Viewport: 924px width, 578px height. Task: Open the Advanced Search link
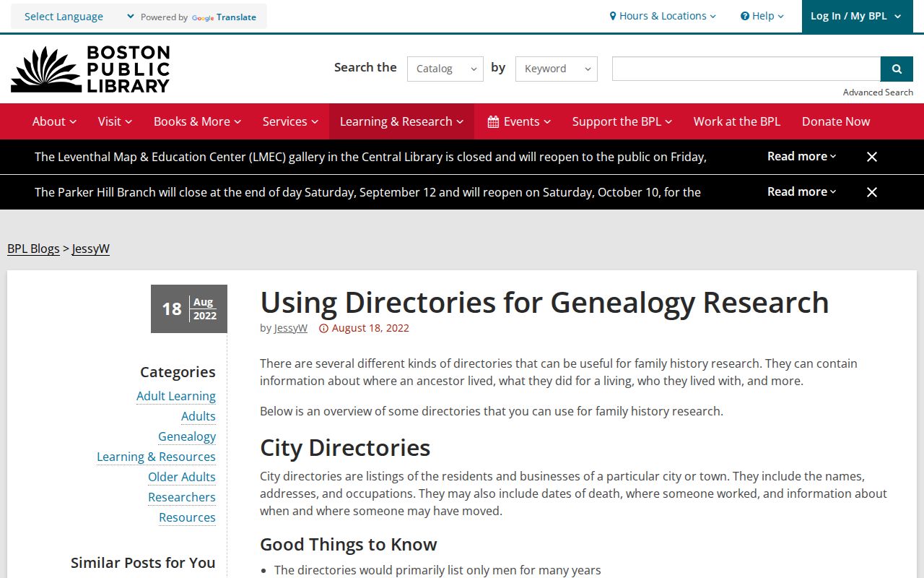878,92
